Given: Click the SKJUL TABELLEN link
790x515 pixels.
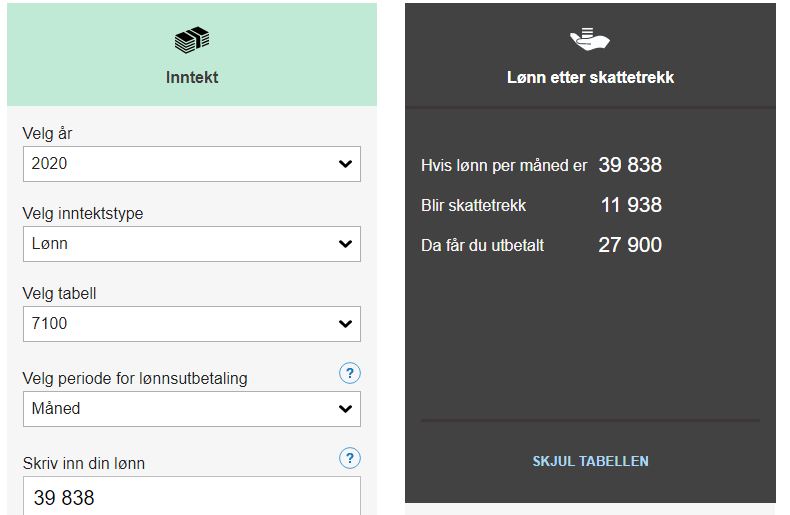Looking at the screenshot, I should pos(590,461).
